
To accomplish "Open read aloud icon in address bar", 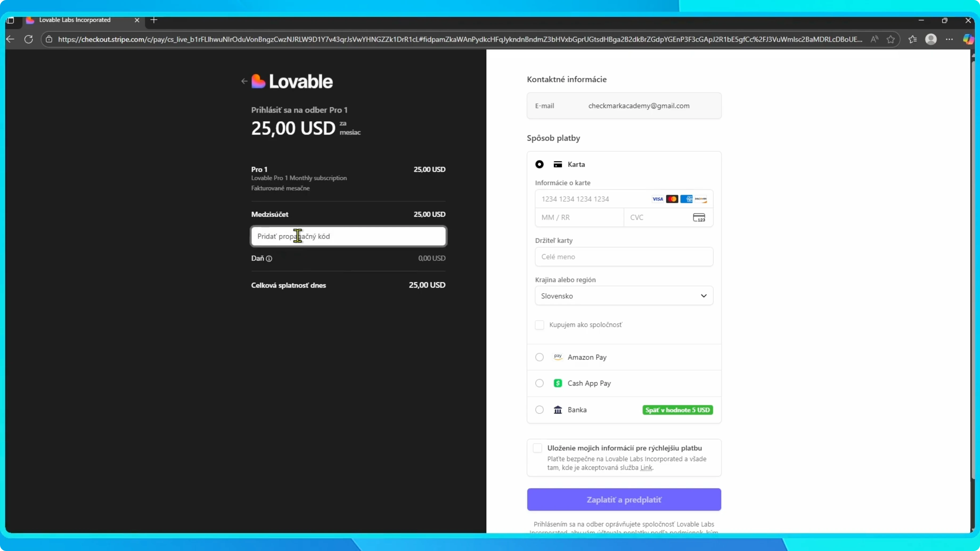I will point(874,39).
